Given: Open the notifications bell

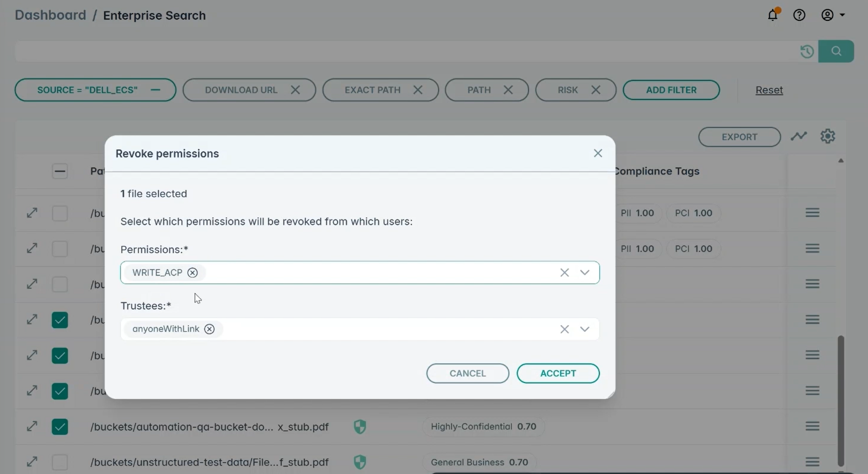Looking at the screenshot, I should click(773, 15).
